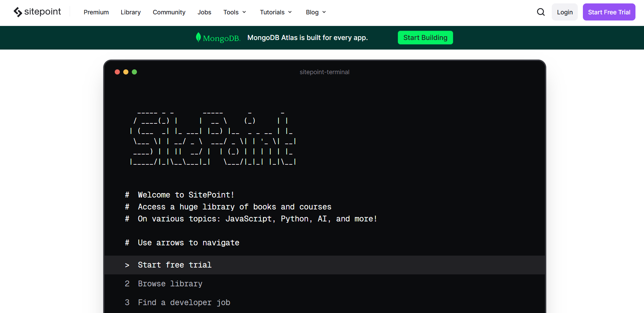Image resolution: width=644 pixels, height=313 pixels.
Task: Open the Library nav item
Action: pyautogui.click(x=131, y=12)
